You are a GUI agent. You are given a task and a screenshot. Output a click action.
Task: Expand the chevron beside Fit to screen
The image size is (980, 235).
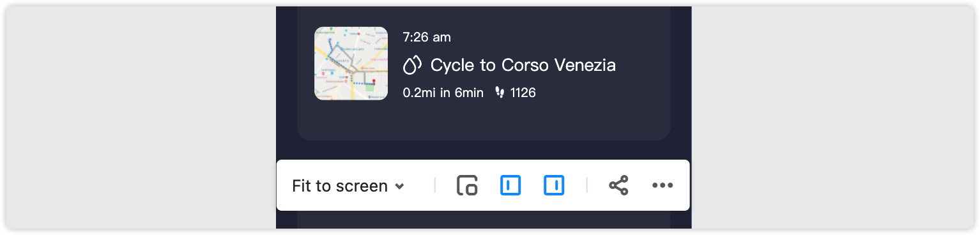pyautogui.click(x=399, y=186)
